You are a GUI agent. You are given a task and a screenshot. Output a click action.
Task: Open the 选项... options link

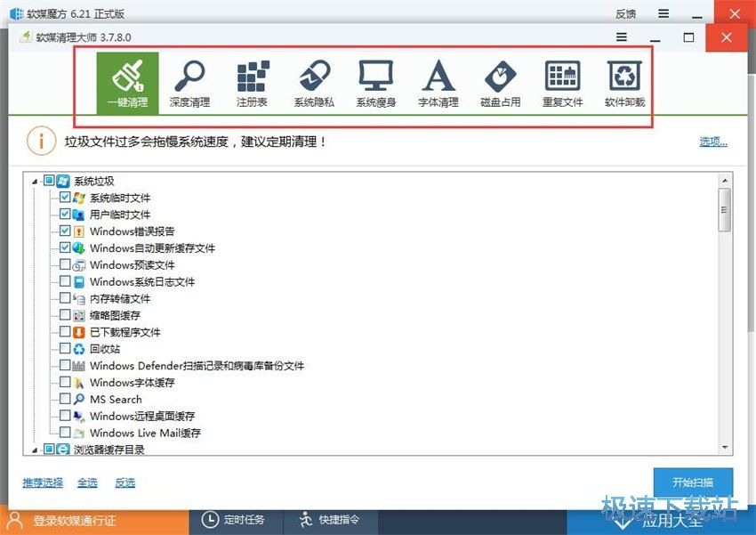[713, 142]
